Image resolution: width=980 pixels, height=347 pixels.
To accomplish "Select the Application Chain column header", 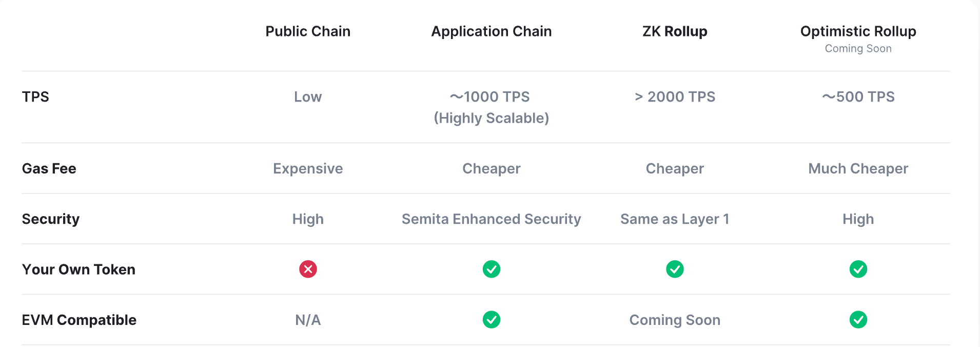I will tap(491, 31).
